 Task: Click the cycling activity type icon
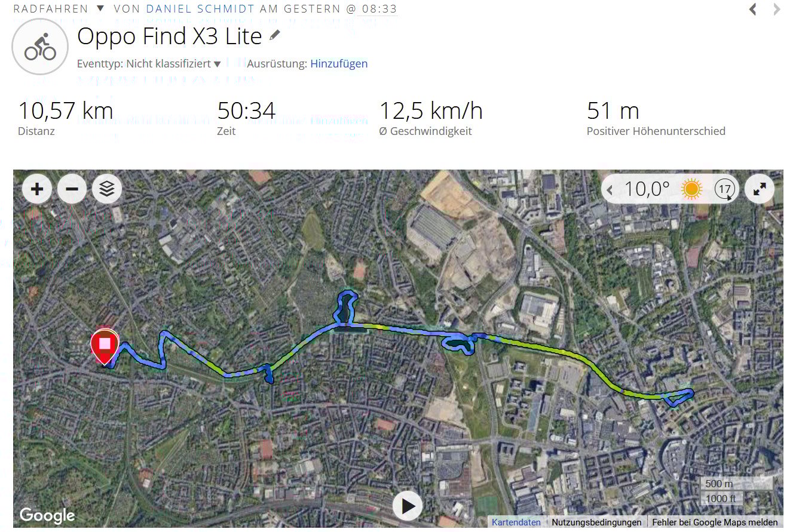[40, 47]
